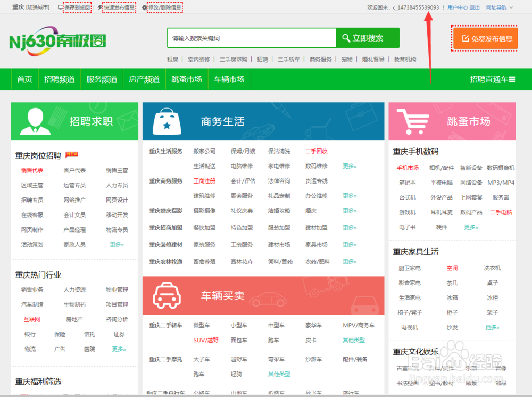The height and width of the screenshot is (397, 532).
Task: Switch to the 招聘频道 tab
Action: click(x=59, y=78)
